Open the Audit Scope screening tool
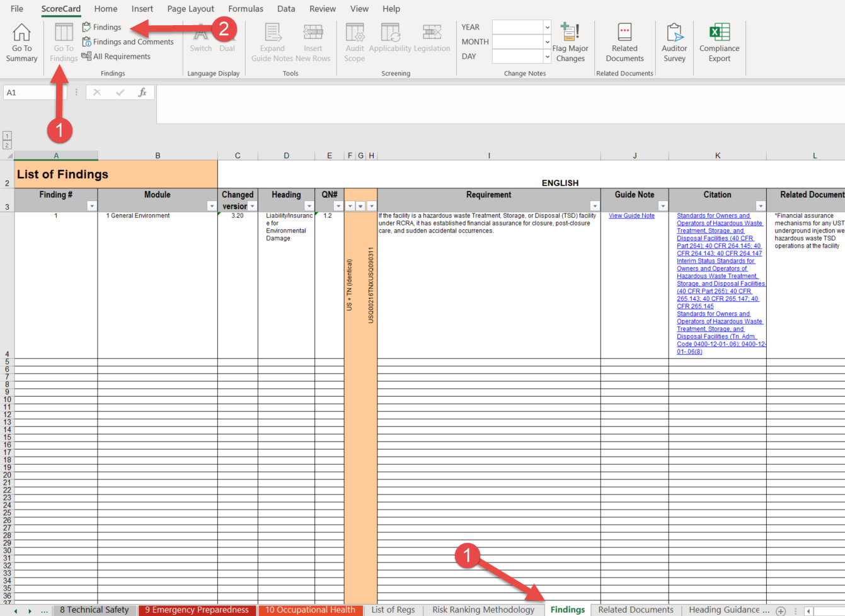845x616 pixels. coord(355,43)
